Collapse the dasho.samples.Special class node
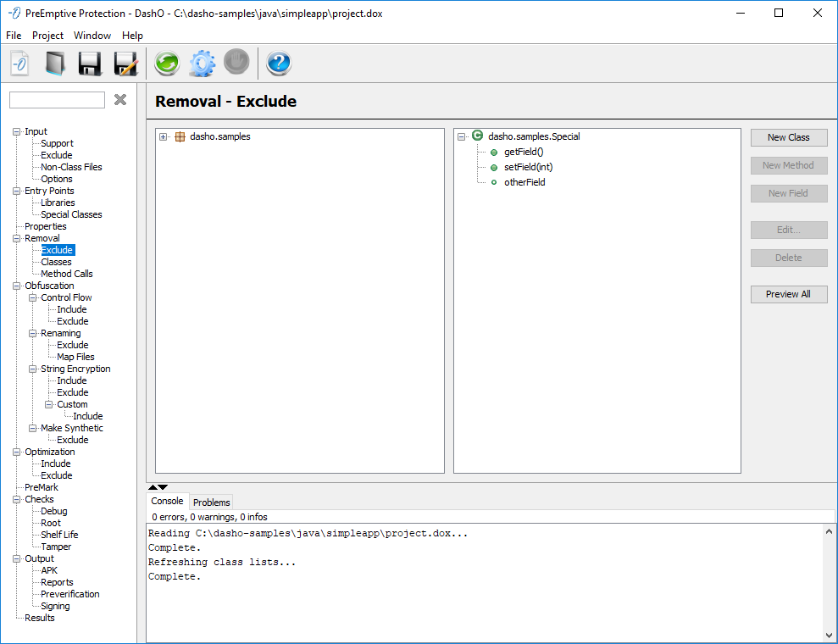Image resolution: width=838 pixels, height=644 pixels. [462, 136]
